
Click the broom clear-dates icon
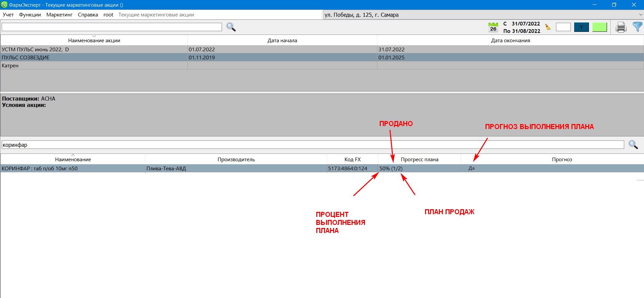[x=548, y=27]
